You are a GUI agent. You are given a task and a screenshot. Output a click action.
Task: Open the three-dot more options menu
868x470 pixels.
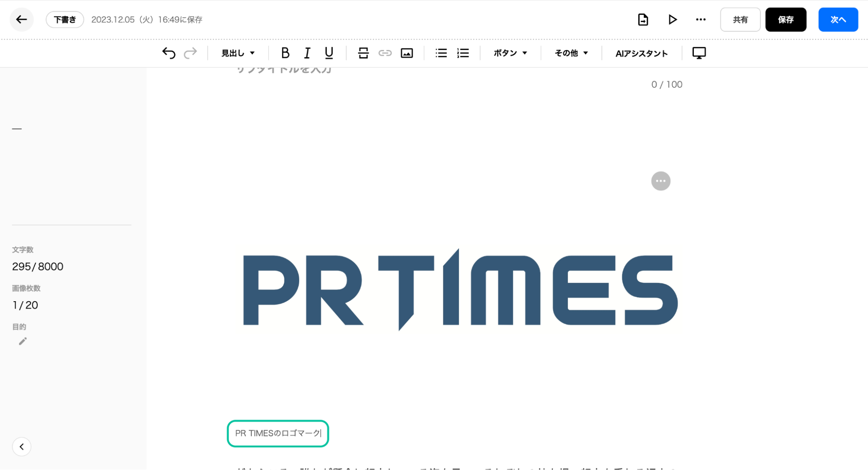coord(701,20)
